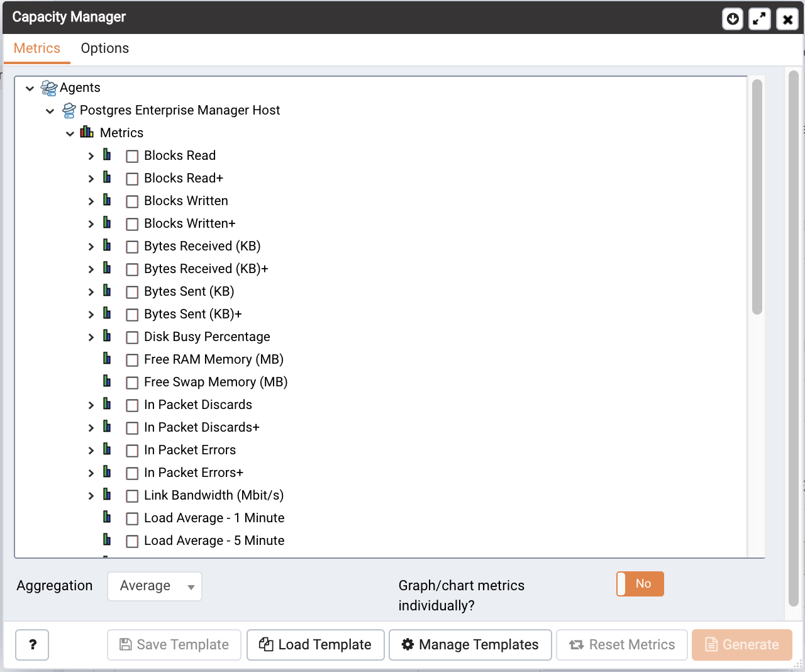Click the metric icon beside Bytes Sent (KB)
Image resolution: width=805 pixels, height=672 pixels.
tap(107, 291)
